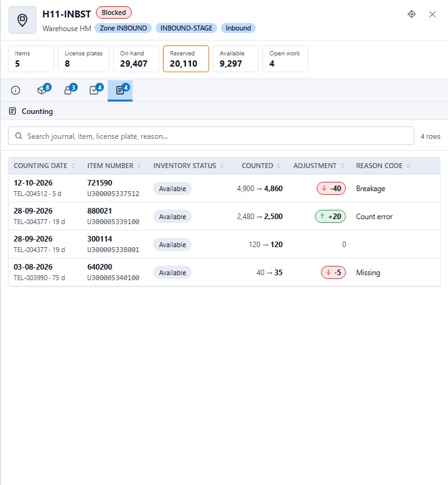Select the Available 9,297 card
448x485 pixels.
pos(236,59)
